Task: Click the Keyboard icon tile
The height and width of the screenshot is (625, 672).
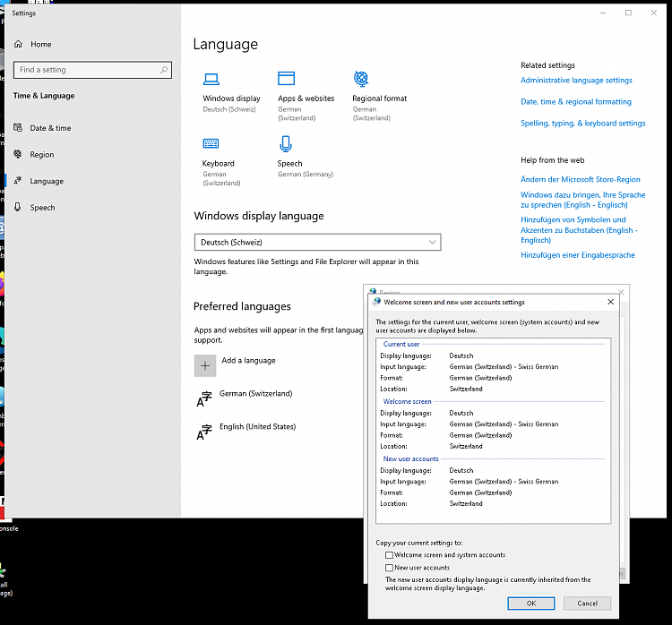Action: point(211,143)
